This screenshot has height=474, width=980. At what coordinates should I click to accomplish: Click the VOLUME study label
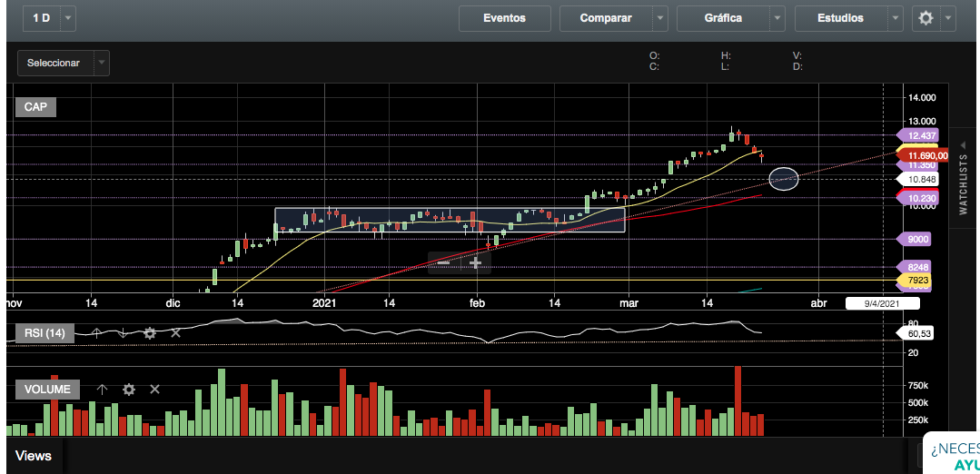[47, 390]
